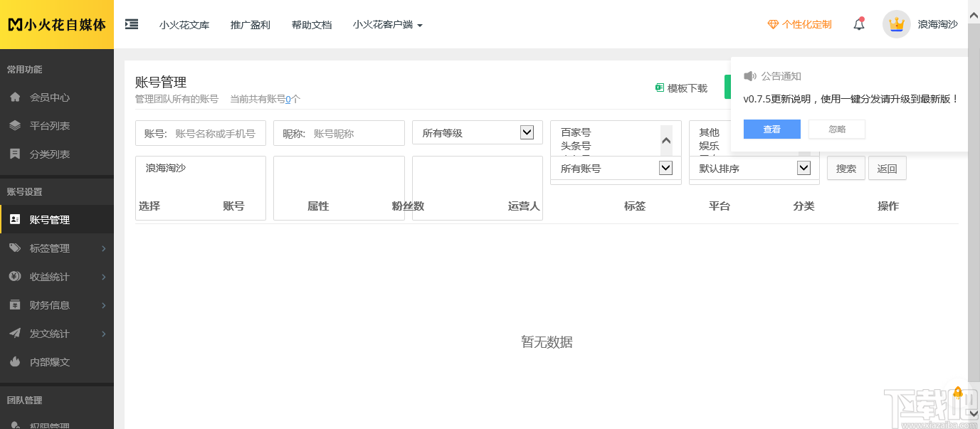Image resolution: width=980 pixels, height=429 pixels.
Task: Expand the 所有等级 dropdown
Action: pyautogui.click(x=527, y=132)
